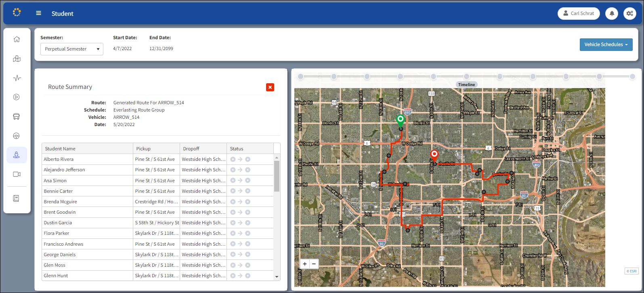The image size is (644, 293).
Task: Zoom out on the map
Action: 314,264
